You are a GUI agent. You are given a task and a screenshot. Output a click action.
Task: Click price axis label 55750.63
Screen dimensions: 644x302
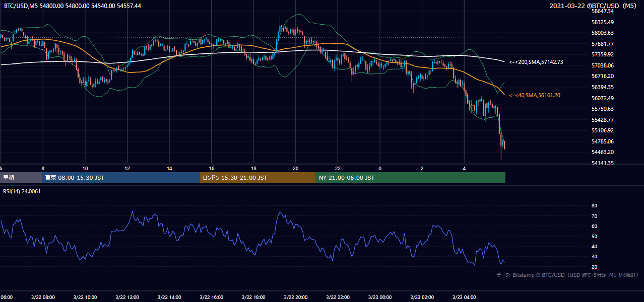pos(602,109)
